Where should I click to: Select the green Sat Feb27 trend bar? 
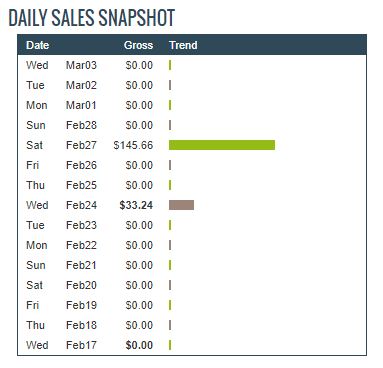click(x=222, y=145)
